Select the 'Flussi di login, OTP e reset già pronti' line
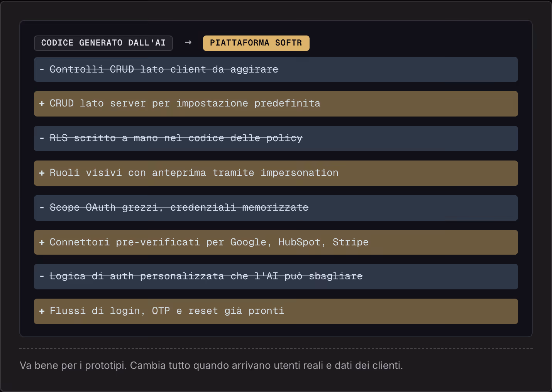This screenshot has height=392, width=552. tap(276, 311)
